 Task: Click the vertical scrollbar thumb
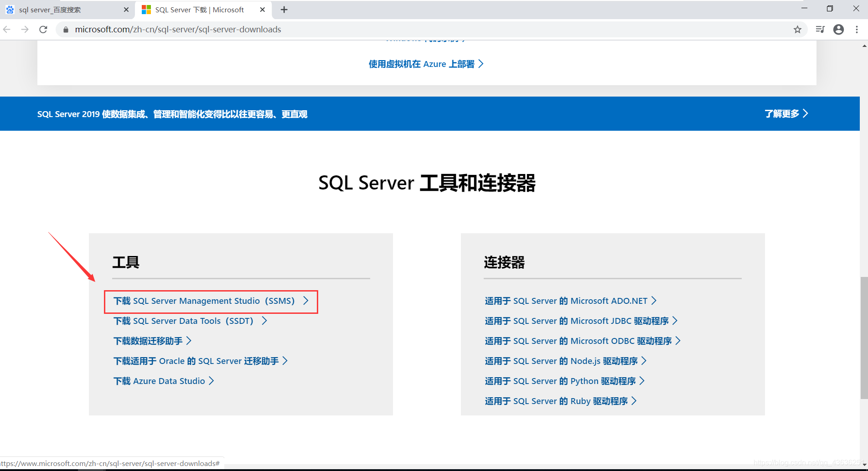coord(864,338)
